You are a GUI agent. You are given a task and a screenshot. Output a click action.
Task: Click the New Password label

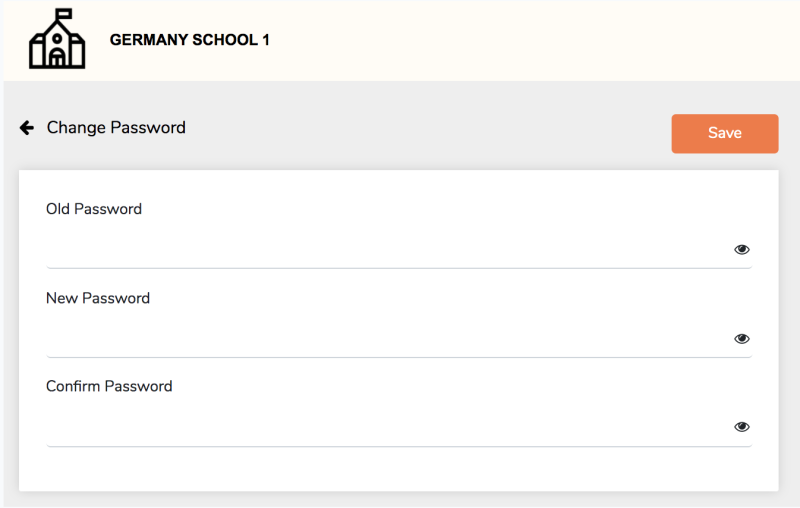tap(98, 298)
